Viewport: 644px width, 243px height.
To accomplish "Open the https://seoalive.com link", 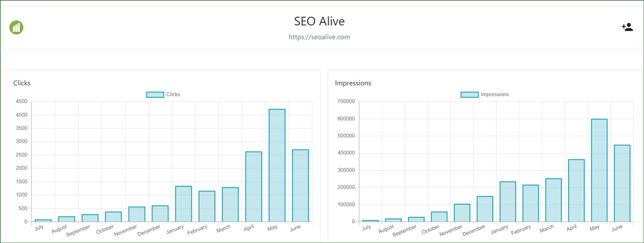I will pyautogui.click(x=319, y=37).
